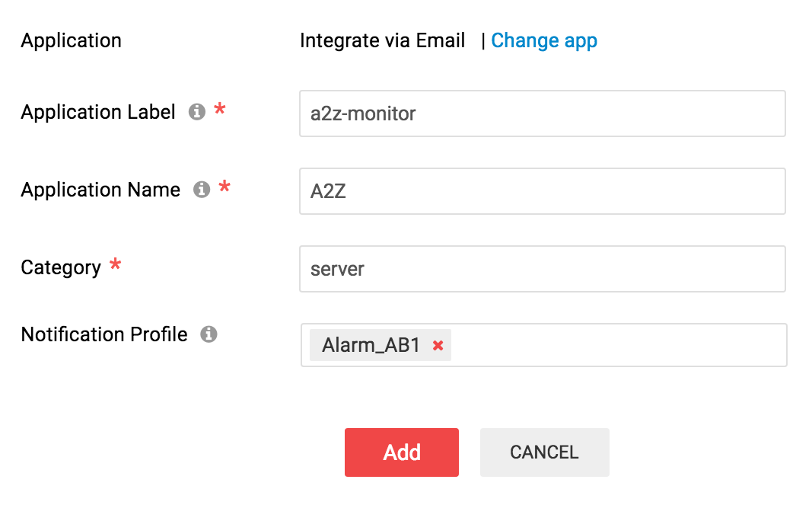Click the Application Label field label

coord(98,112)
